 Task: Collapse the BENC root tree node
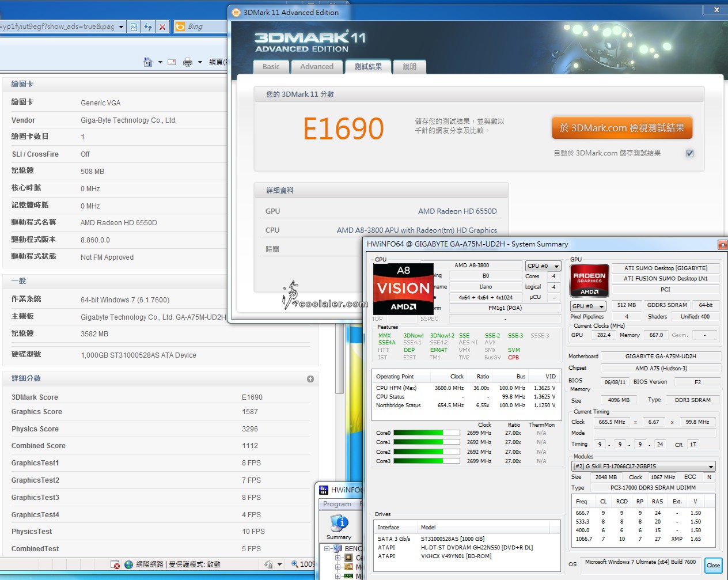[327, 549]
